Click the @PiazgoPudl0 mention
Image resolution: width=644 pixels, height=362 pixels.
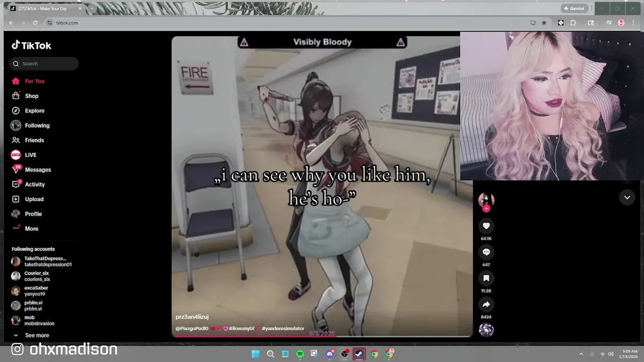click(x=192, y=328)
